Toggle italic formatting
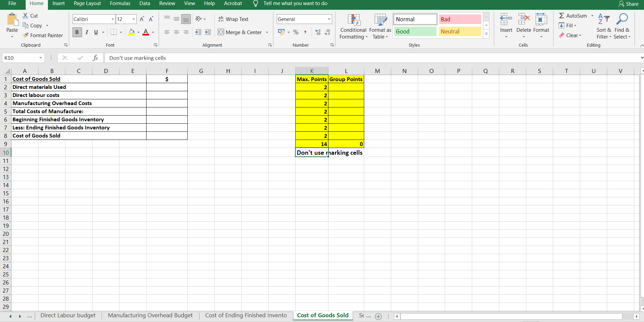This screenshot has width=644, height=322. tap(87, 32)
